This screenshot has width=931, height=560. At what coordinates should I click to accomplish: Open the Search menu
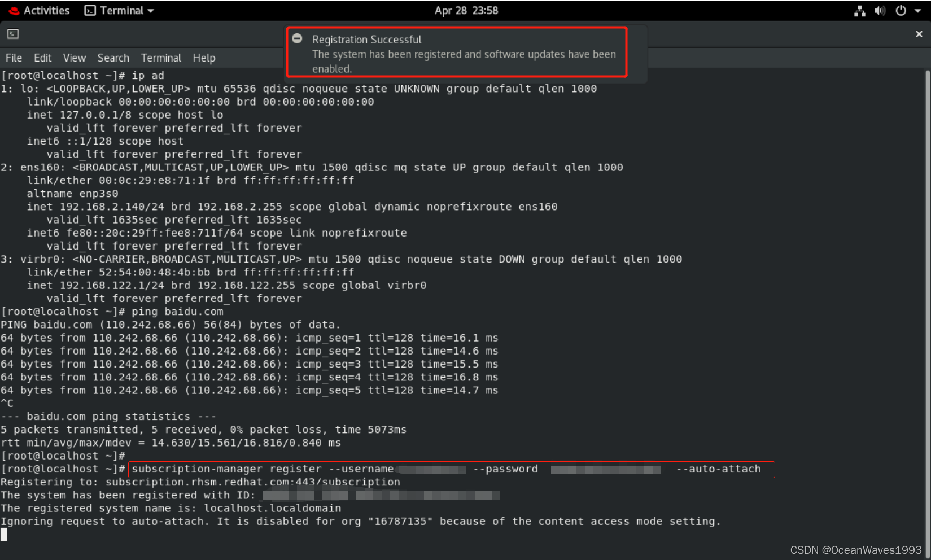pos(113,58)
